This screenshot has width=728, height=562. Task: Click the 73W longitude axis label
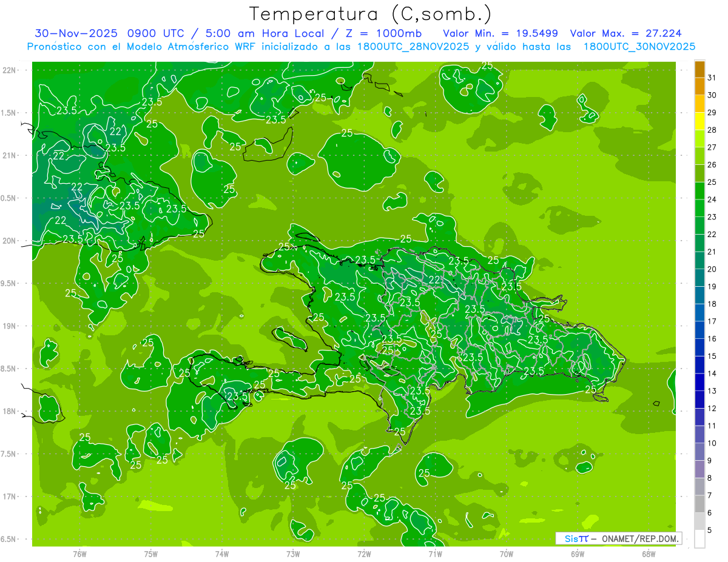[x=293, y=554]
